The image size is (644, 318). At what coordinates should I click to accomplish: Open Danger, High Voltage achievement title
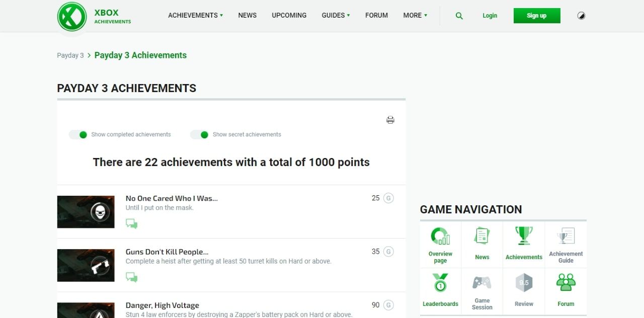162,305
